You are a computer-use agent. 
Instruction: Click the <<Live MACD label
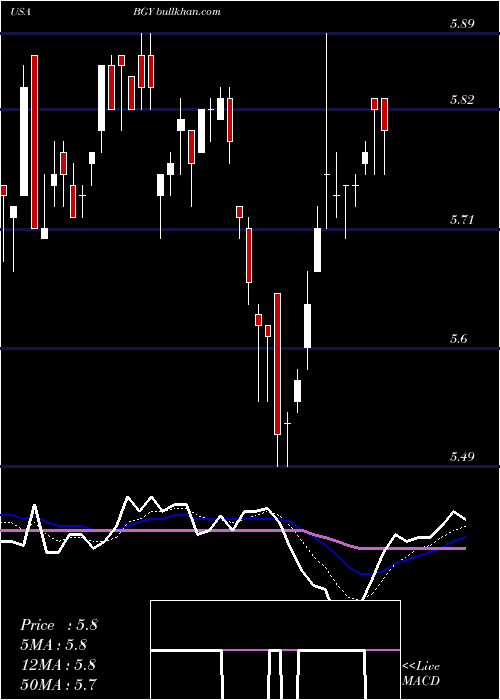pyautogui.click(x=421, y=674)
